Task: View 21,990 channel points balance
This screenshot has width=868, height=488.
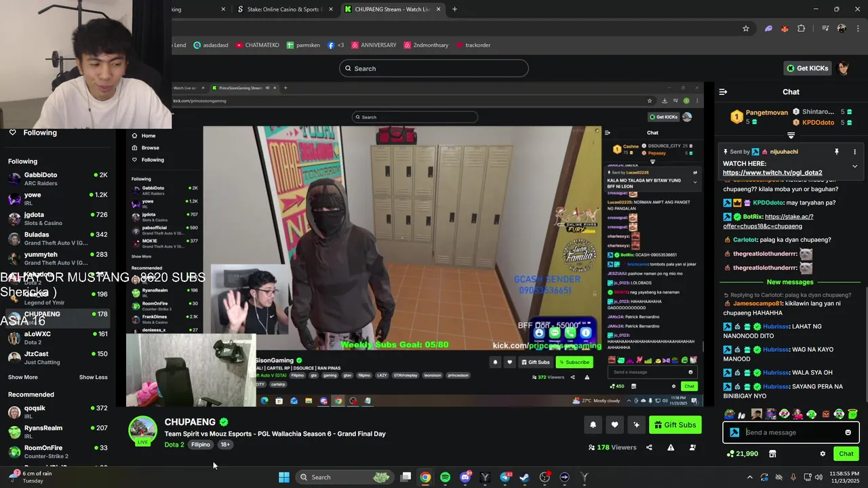Action: pos(743,453)
